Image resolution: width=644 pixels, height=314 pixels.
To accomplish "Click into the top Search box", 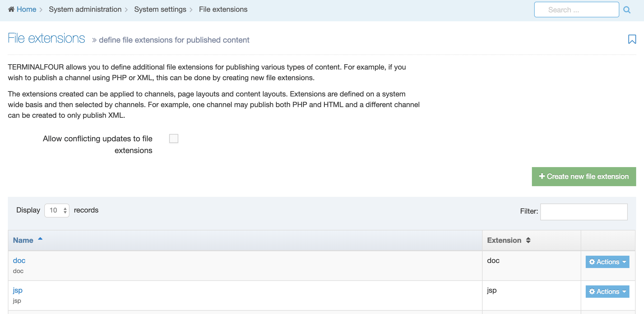I will coord(576,10).
